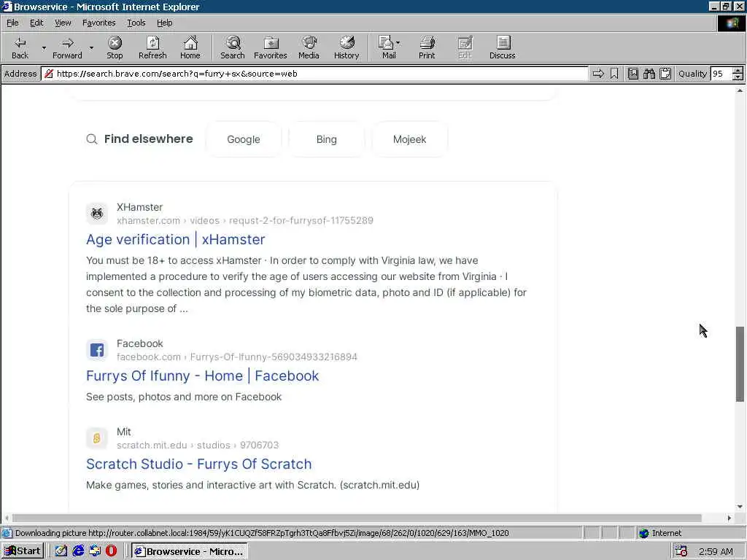Click the Mojeek find elsewhere button
Screen dimensions: 747x560
[410, 139]
